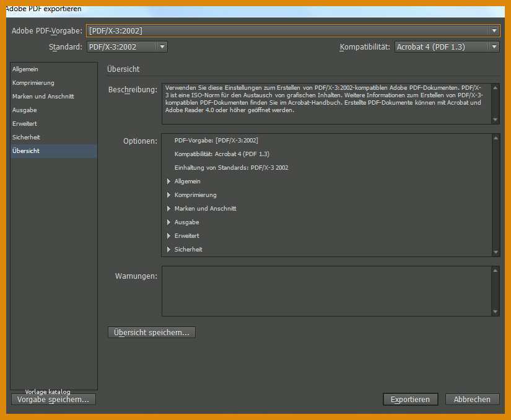Select Erweitert in the left sidebar
This screenshot has width=511, height=420.
coord(54,124)
